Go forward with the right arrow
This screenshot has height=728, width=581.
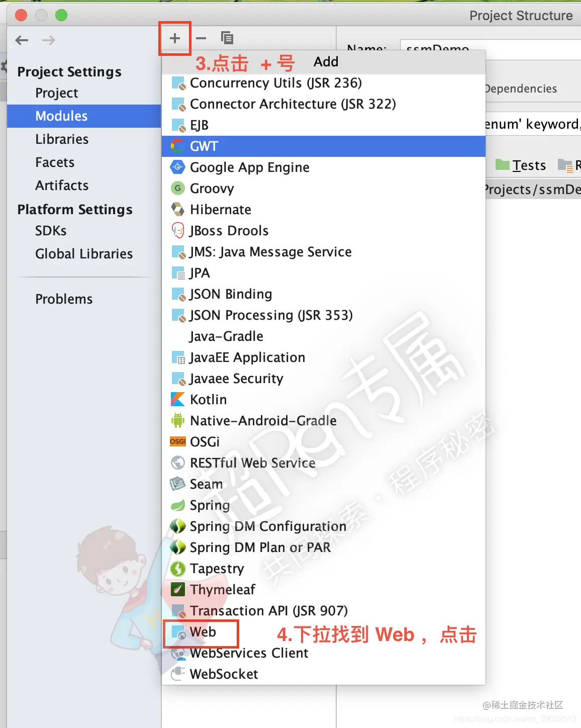49,40
